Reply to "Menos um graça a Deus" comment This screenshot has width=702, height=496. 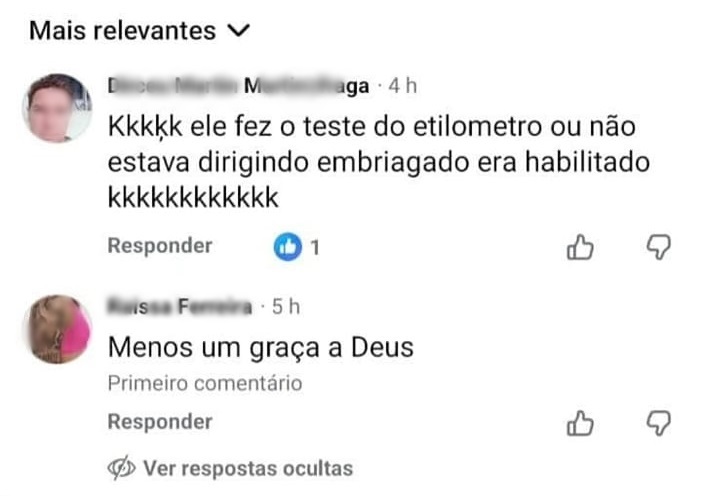(x=160, y=422)
